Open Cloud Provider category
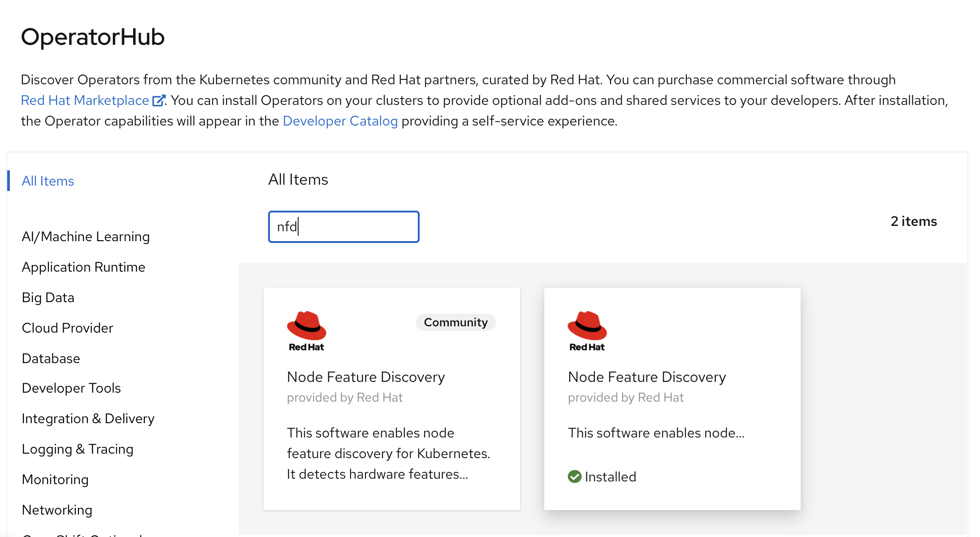The width and height of the screenshot is (980, 537). click(x=67, y=328)
